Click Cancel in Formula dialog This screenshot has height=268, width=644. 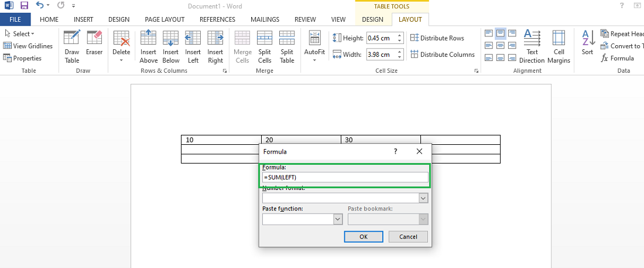(x=408, y=237)
